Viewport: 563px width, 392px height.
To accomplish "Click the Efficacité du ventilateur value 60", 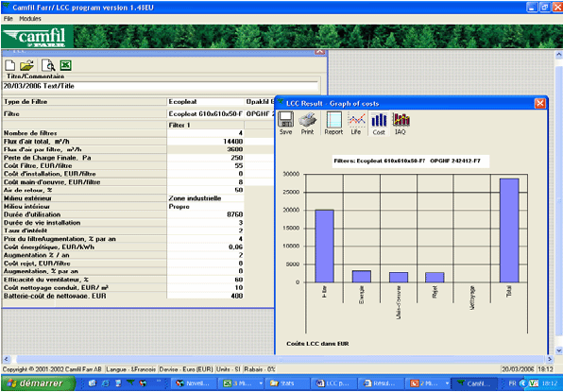I will 205,280.
